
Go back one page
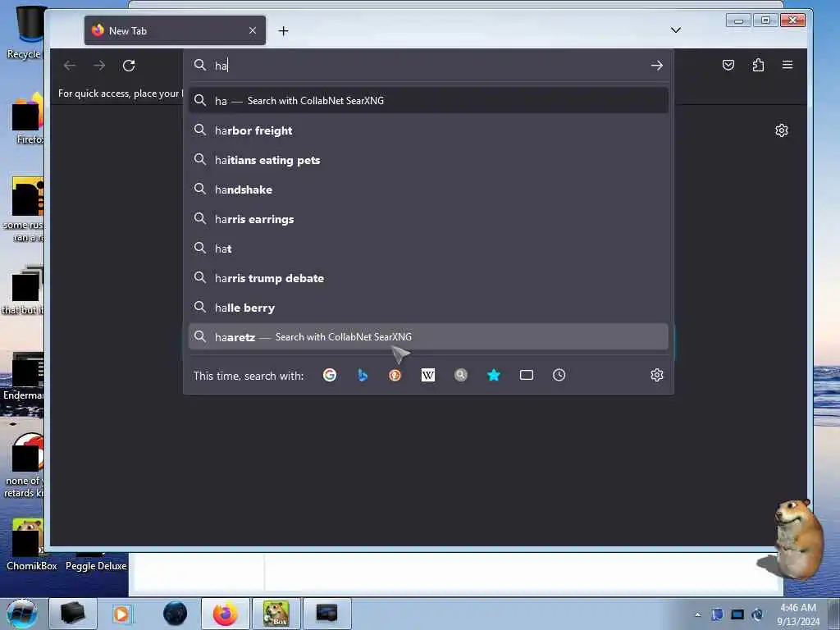click(70, 66)
